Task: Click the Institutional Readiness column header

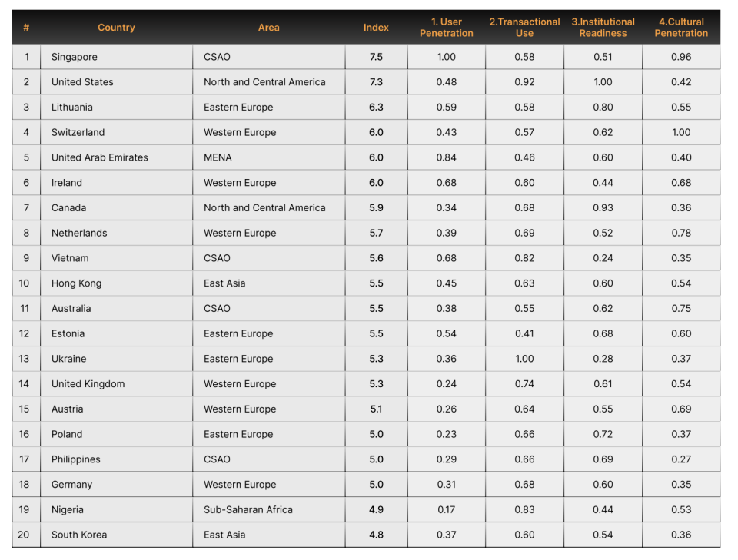Action: [x=603, y=28]
